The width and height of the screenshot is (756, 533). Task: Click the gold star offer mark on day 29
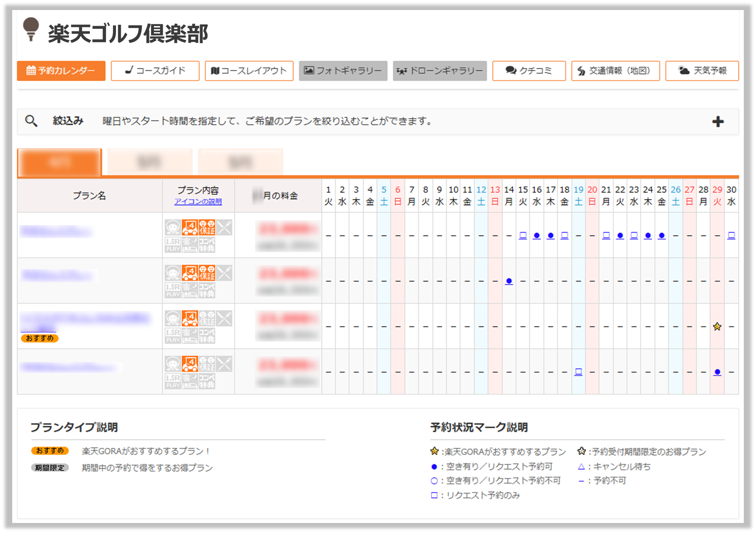[717, 326]
